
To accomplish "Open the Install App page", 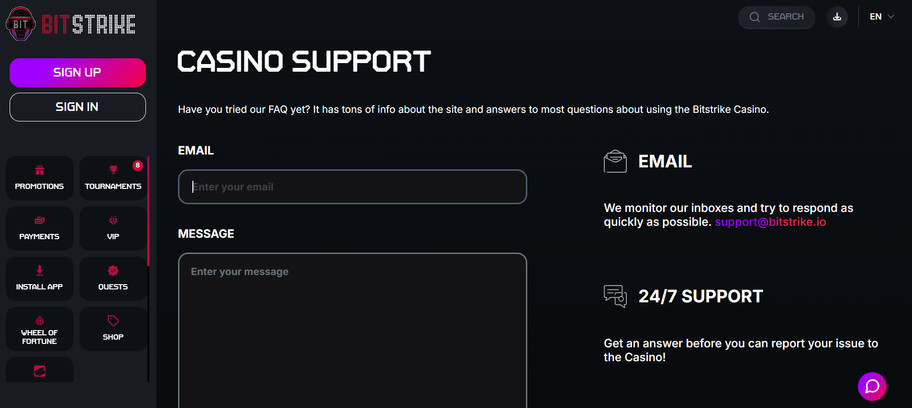I will coord(40,278).
